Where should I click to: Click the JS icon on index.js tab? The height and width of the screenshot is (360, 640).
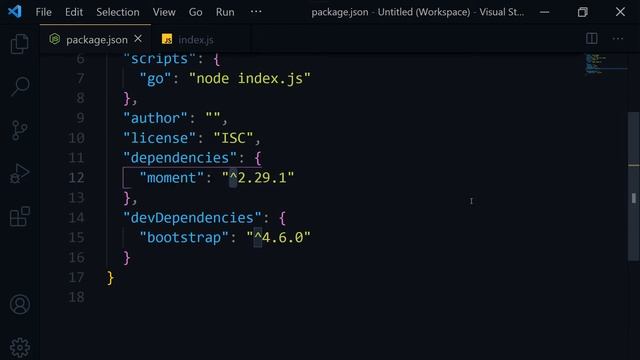[167, 39]
